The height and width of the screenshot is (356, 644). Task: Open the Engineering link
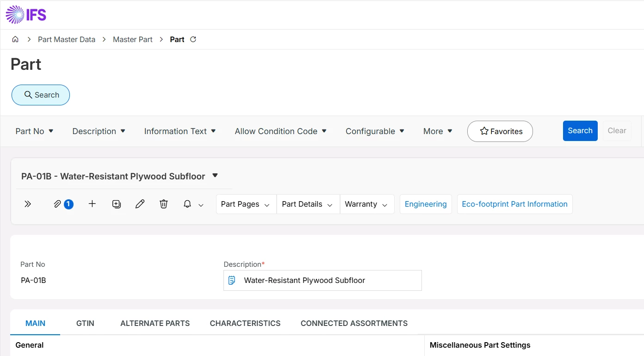pyautogui.click(x=426, y=204)
